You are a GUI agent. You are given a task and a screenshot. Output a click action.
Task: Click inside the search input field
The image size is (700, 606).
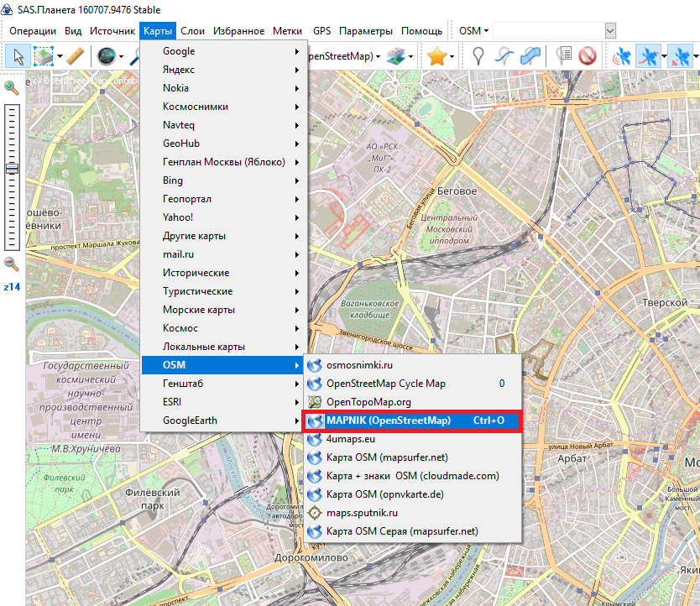(x=549, y=31)
